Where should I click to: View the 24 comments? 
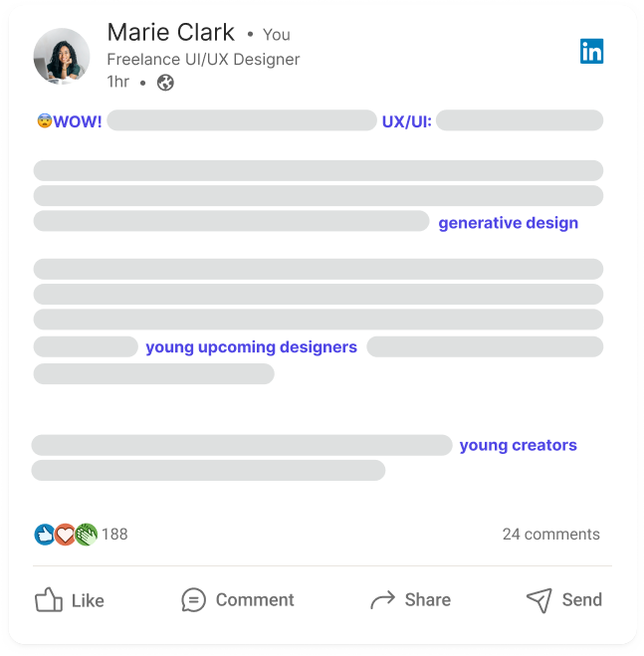point(550,535)
